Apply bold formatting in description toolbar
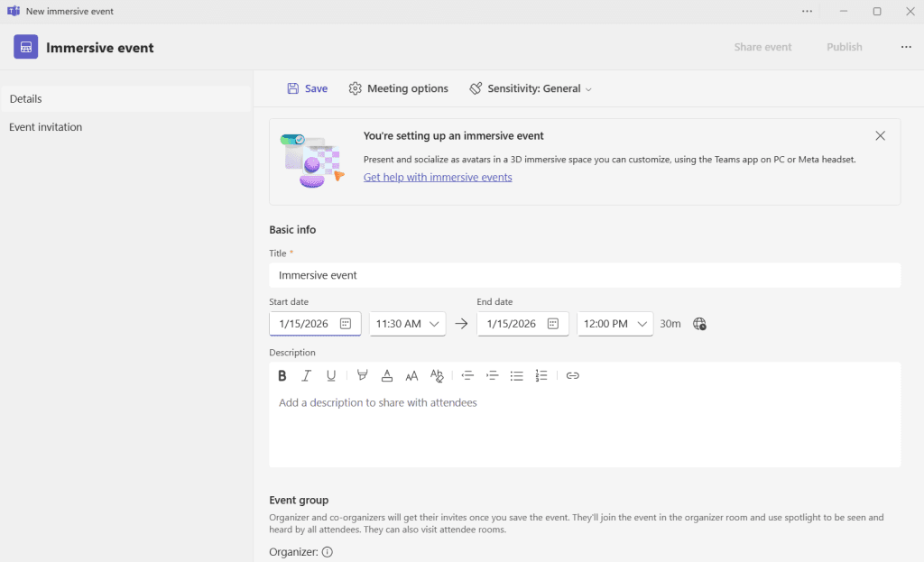This screenshot has width=924, height=562. (282, 376)
